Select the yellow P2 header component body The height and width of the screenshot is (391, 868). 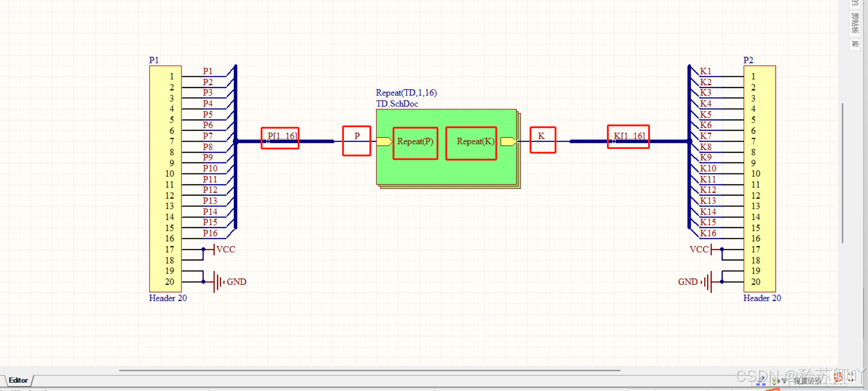(760, 179)
